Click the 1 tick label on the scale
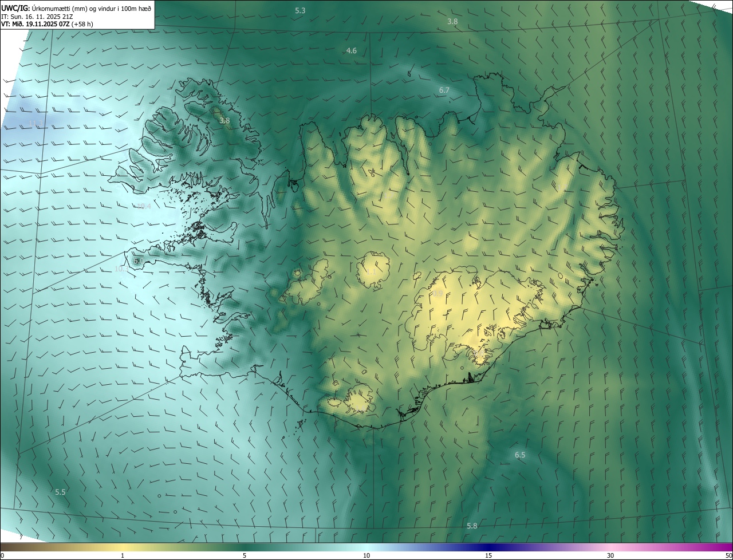The height and width of the screenshot is (560, 733). tap(123, 555)
